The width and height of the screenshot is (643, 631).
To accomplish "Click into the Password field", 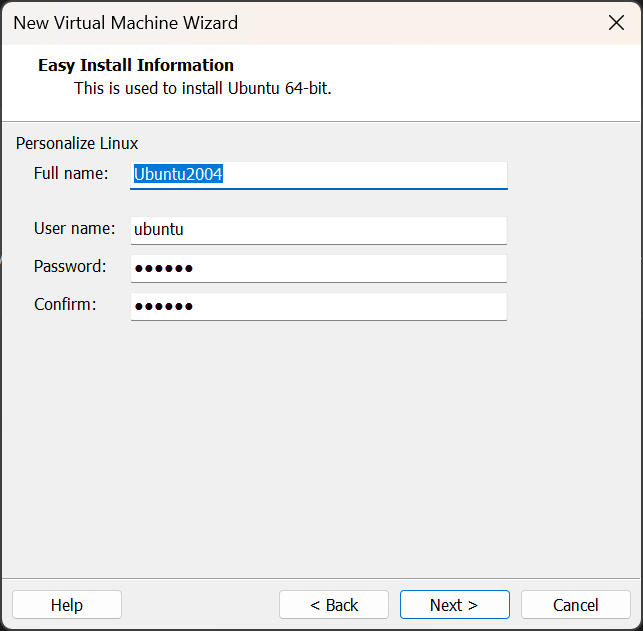I will [318, 268].
